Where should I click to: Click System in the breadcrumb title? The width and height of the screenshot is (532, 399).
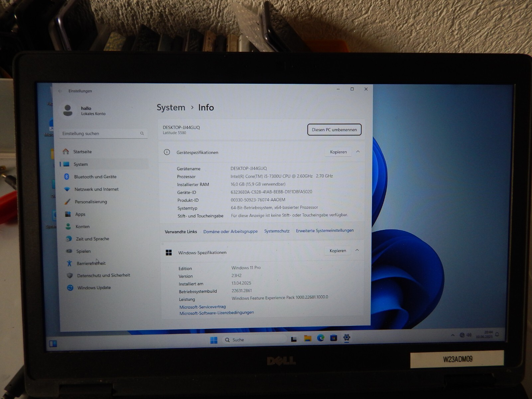[x=171, y=107]
